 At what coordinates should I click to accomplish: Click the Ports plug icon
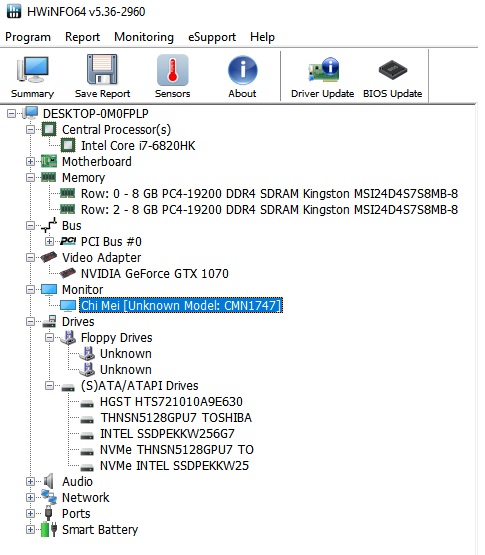click(49, 513)
